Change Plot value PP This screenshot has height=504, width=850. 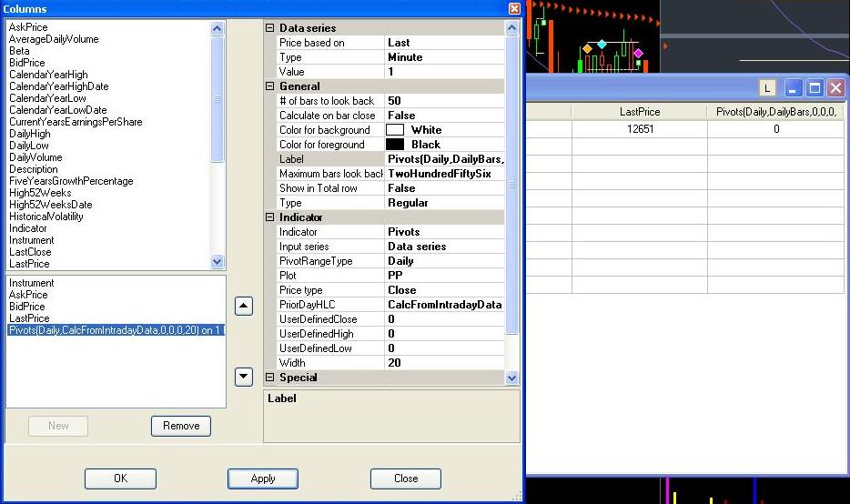(444, 276)
